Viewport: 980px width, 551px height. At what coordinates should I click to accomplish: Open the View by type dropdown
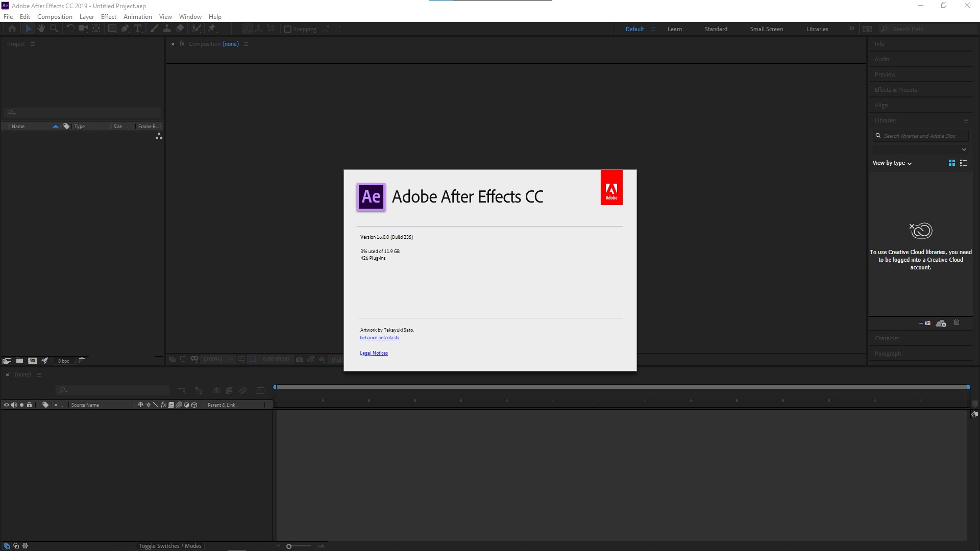click(892, 163)
